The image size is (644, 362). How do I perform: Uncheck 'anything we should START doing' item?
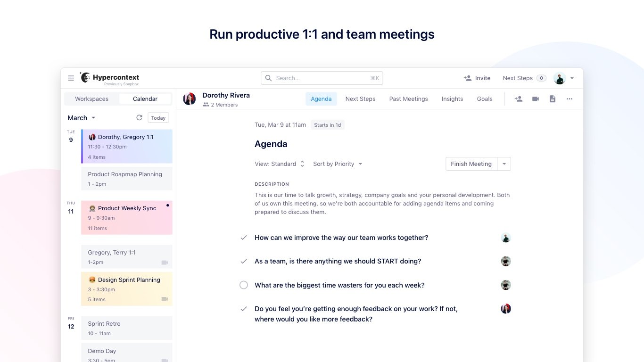point(244,262)
